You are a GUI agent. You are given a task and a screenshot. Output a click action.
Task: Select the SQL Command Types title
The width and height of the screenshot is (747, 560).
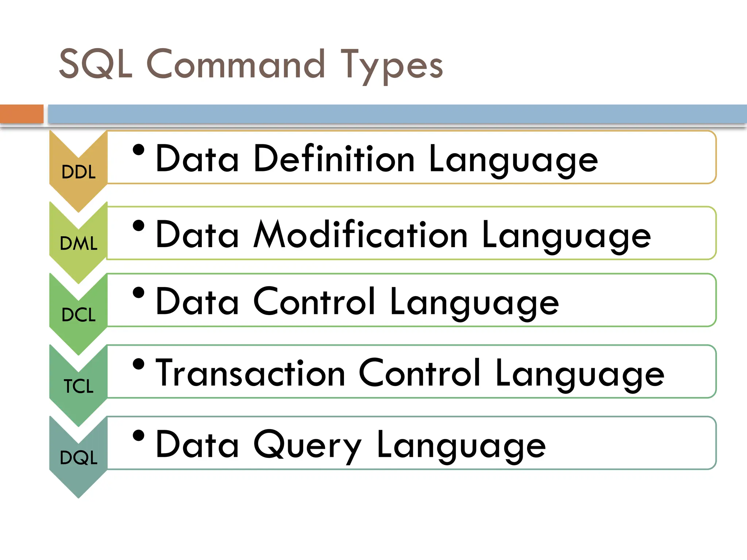(251, 65)
